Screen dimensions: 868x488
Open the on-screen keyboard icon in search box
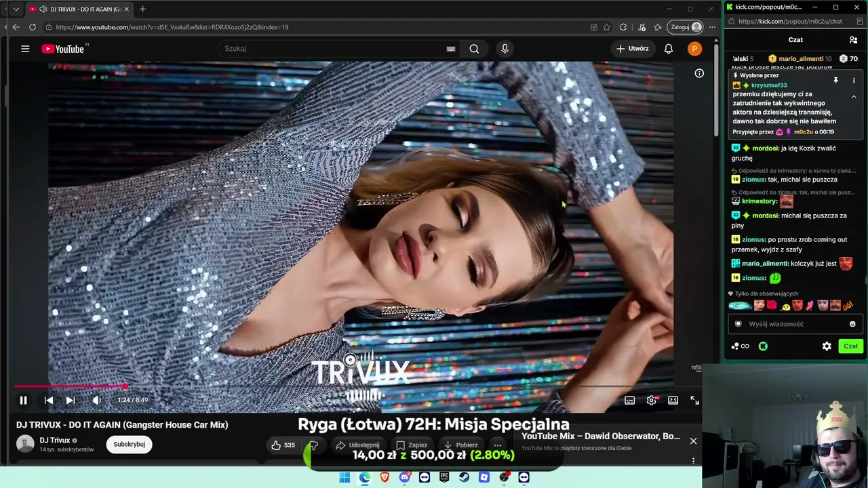[x=450, y=49]
